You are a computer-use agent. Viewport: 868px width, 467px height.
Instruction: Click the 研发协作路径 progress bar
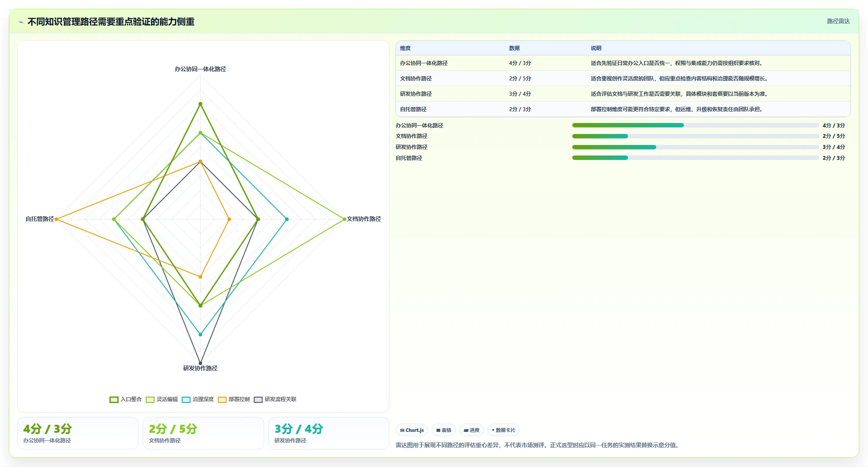tap(695, 147)
